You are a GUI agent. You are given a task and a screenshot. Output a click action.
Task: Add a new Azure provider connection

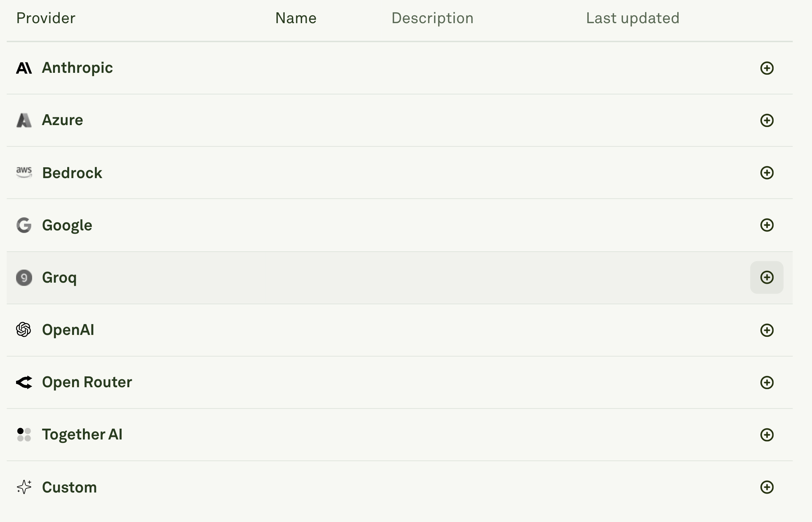(767, 120)
